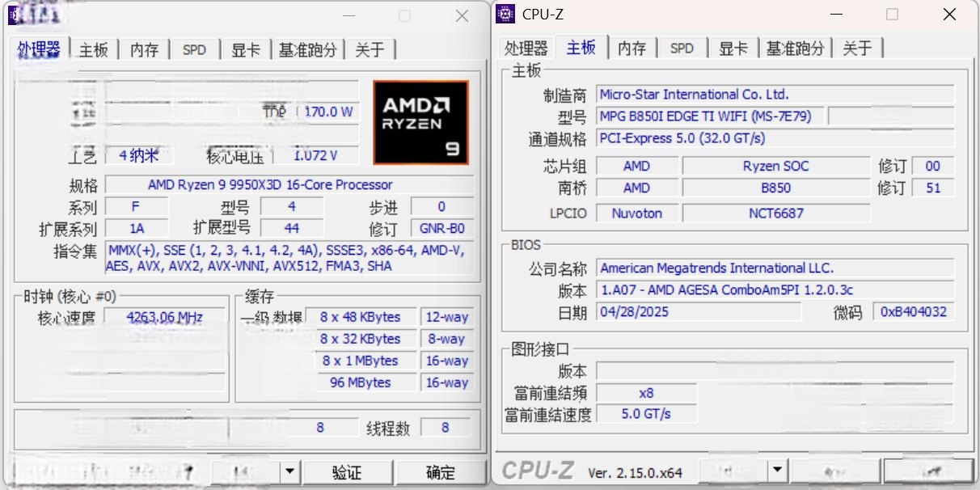The width and height of the screenshot is (980, 490).
Task: Click the motherboard model field MPG B850I
Action: pyautogui.click(x=703, y=116)
